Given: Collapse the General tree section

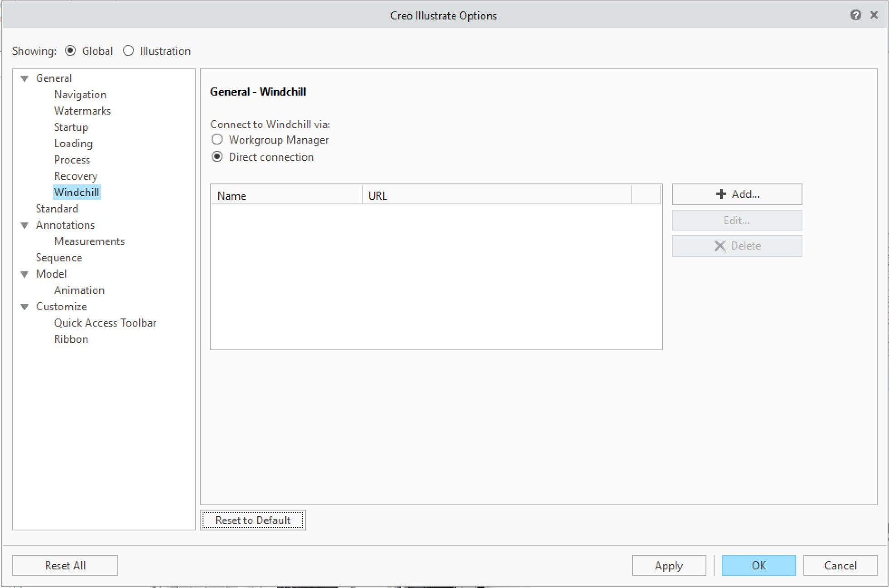Looking at the screenshot, I should click(24, 78).
